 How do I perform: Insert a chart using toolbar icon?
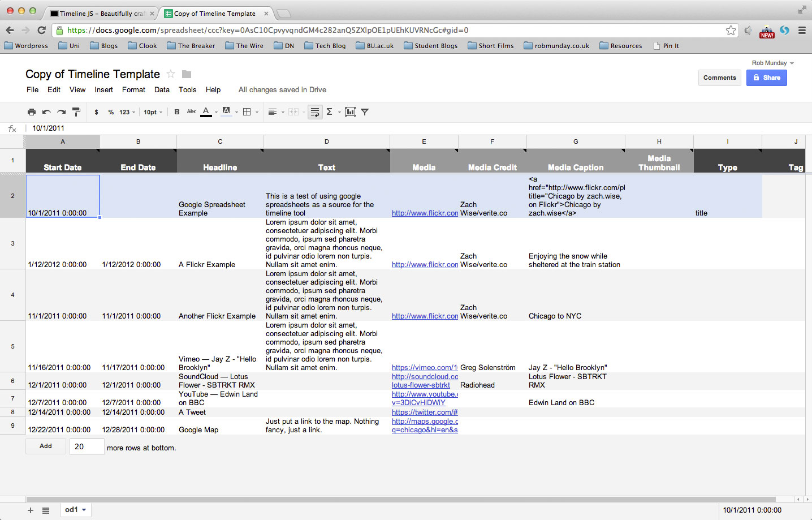(351, 112)
